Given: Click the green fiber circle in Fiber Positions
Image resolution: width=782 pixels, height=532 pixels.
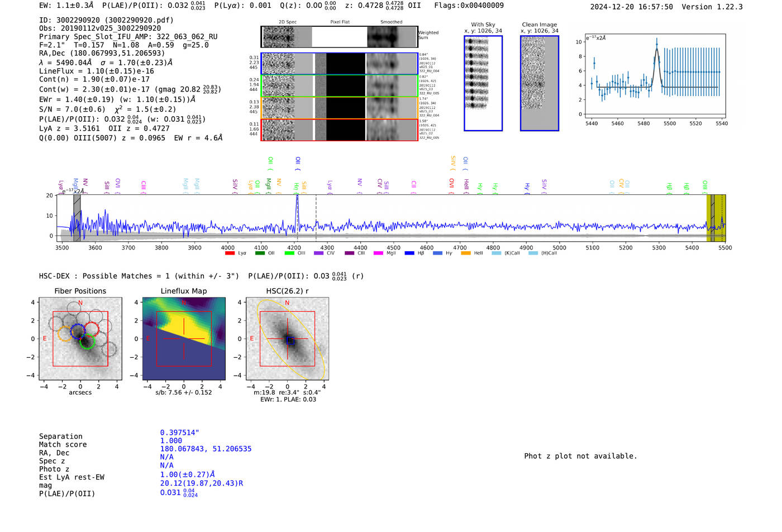Looking at the screenshot, I should [x=88, y=342].
